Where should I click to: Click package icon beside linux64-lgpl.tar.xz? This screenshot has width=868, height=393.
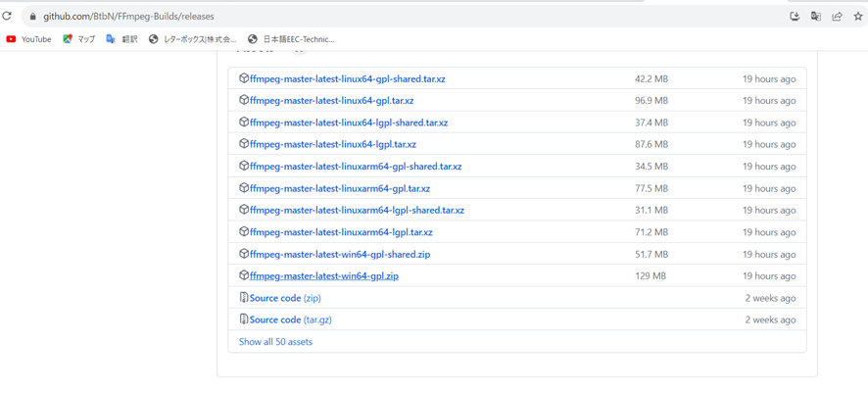pyautogui.click(x=244, y=144)
